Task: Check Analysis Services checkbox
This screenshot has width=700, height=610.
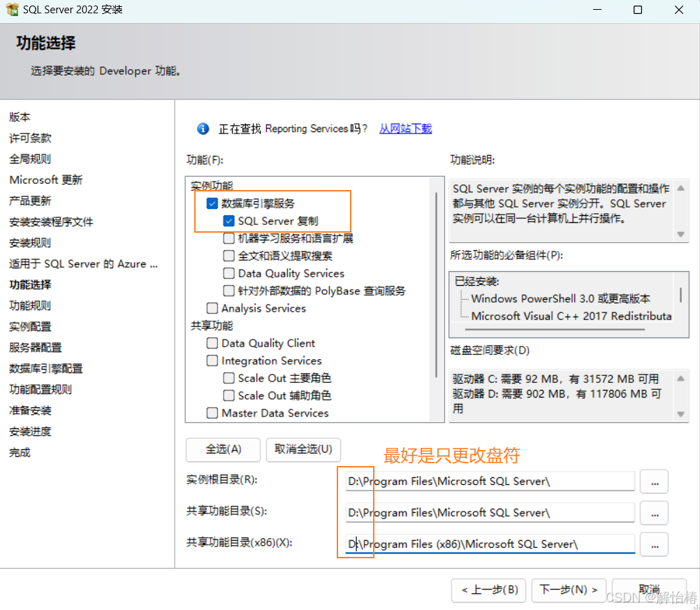Action: pos(212,308)
